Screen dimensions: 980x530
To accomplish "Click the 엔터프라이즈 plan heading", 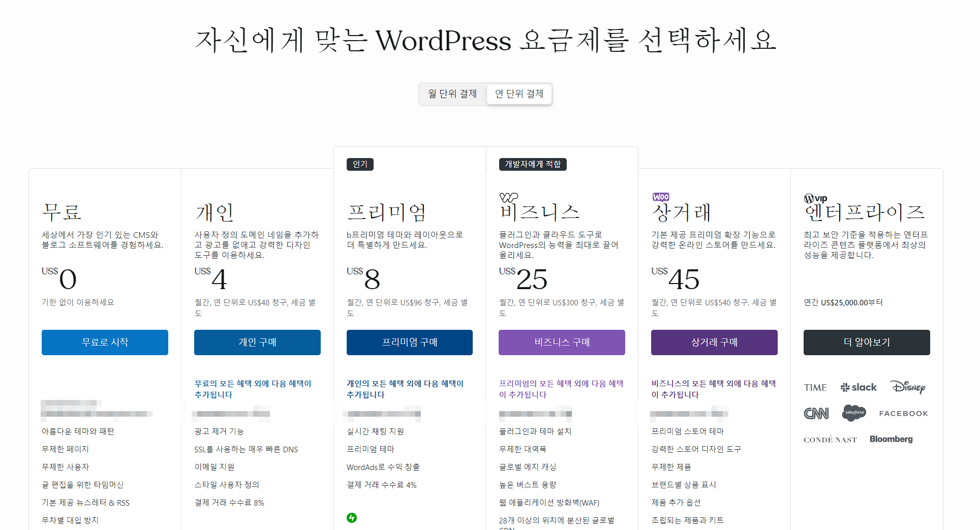I will point(864,212).
